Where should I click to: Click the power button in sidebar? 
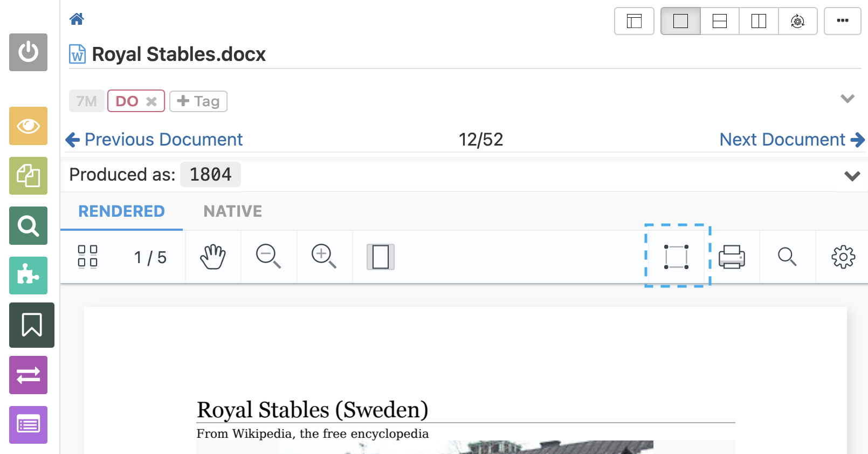point(28,52)
